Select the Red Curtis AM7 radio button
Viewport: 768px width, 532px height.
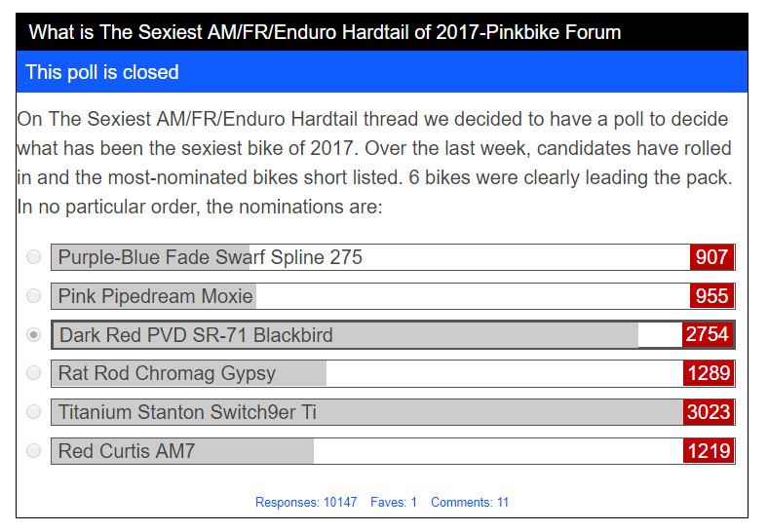point(34,451)
